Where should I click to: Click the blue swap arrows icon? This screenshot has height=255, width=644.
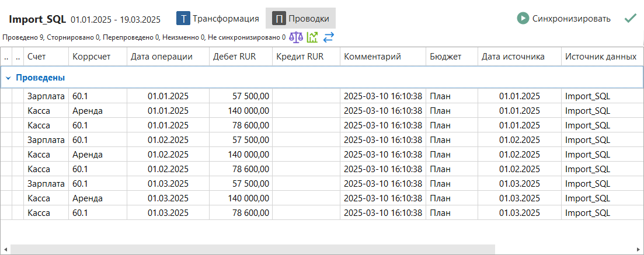coord(328,37)
